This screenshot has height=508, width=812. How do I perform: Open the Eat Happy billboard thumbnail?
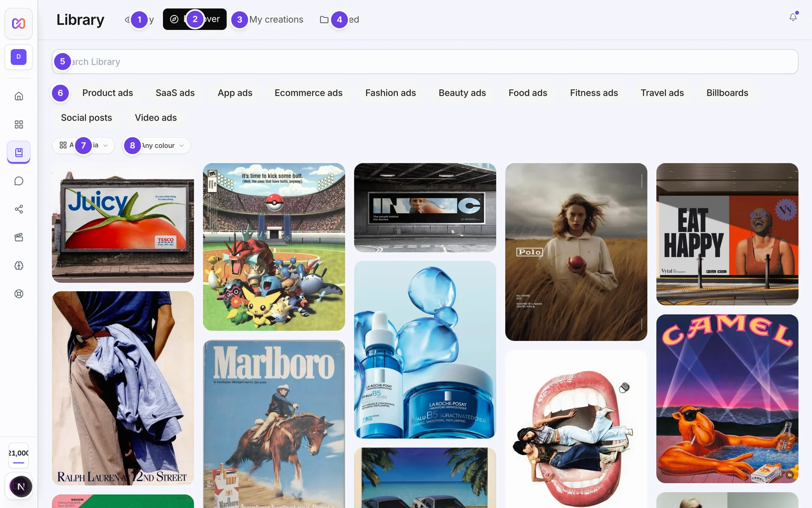(727, 234)
